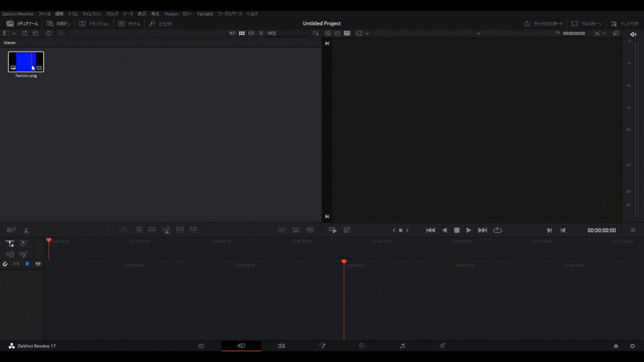
Task: Switch to the Edit page
Action: click(x=282, y=346)
